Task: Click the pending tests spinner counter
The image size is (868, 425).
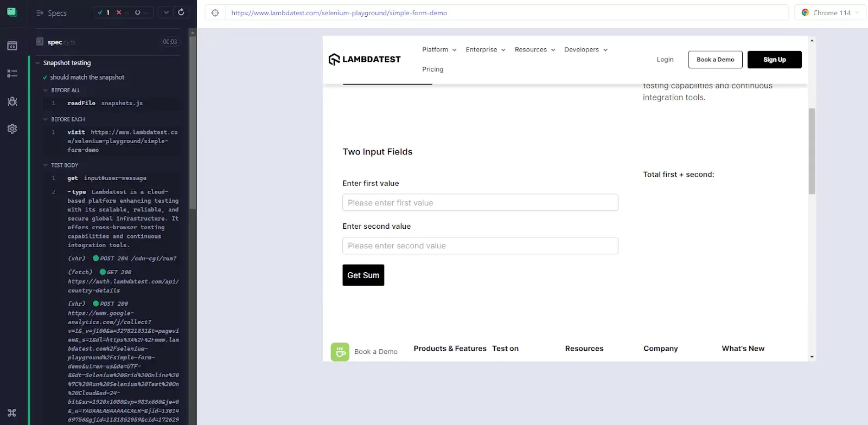Action: coord(141,12)
